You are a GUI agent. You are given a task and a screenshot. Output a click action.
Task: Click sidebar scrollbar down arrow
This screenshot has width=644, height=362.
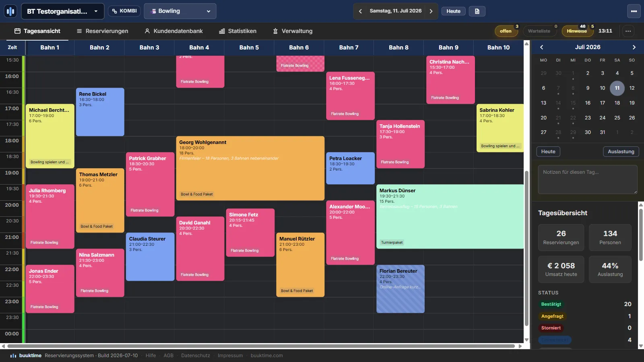click(641, 346)
